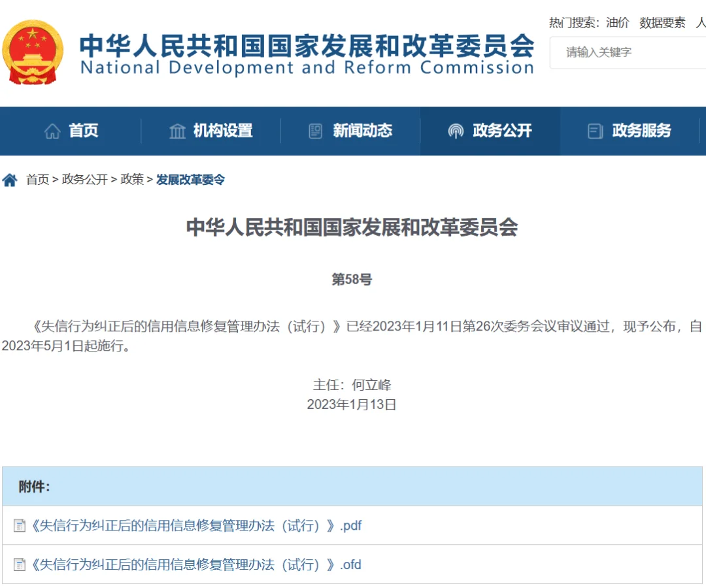706x588 pixels.
Task: Focus the 请输入关键字 search field
Action: coord(628,53)
